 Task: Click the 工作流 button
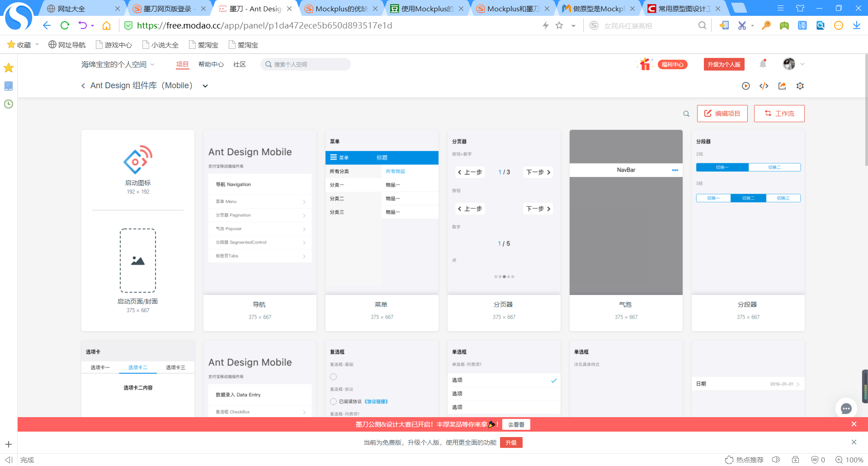[x=779, y=114]
